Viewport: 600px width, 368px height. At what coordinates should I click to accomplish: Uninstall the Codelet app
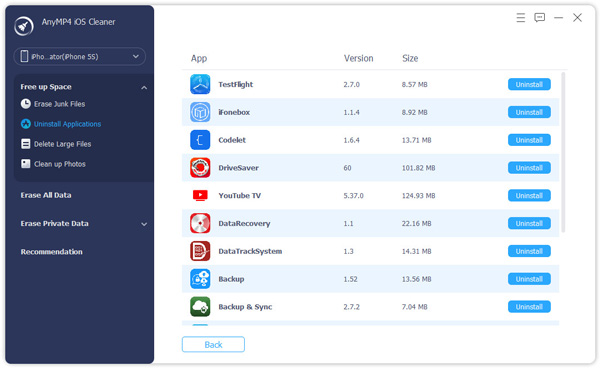coord(529,140)
